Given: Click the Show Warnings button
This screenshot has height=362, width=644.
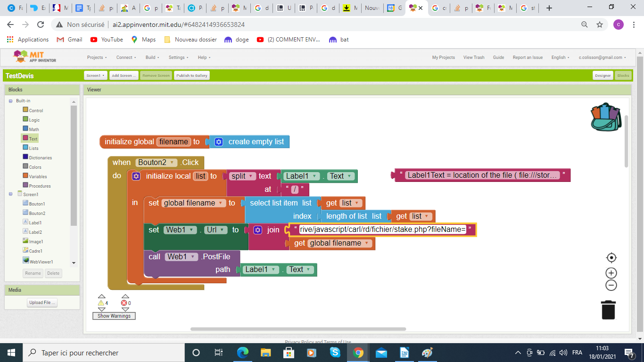Looking at the screenshot, I should point(114,316).
